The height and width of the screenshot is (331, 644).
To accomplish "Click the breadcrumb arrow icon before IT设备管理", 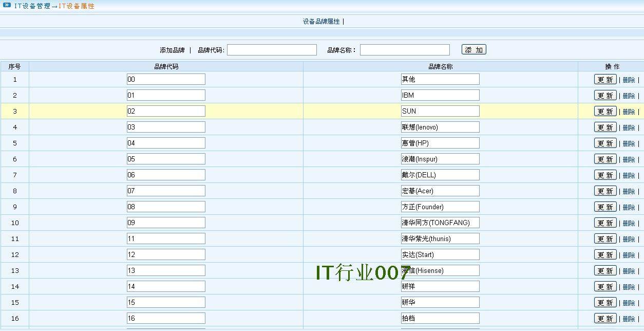I will 7,6.
